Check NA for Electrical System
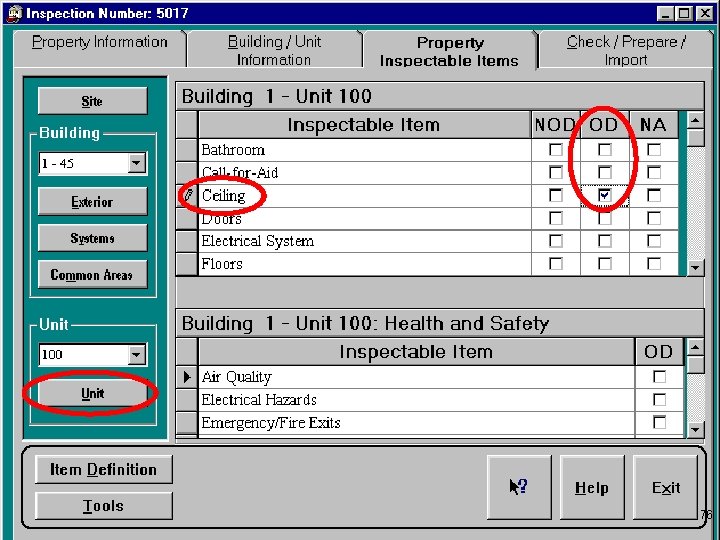 pos(654,241)
